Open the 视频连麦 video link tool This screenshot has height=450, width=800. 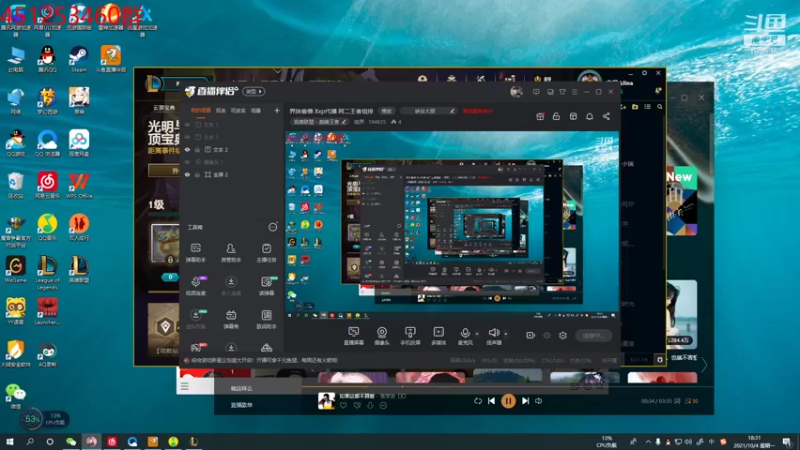point(195,286)
